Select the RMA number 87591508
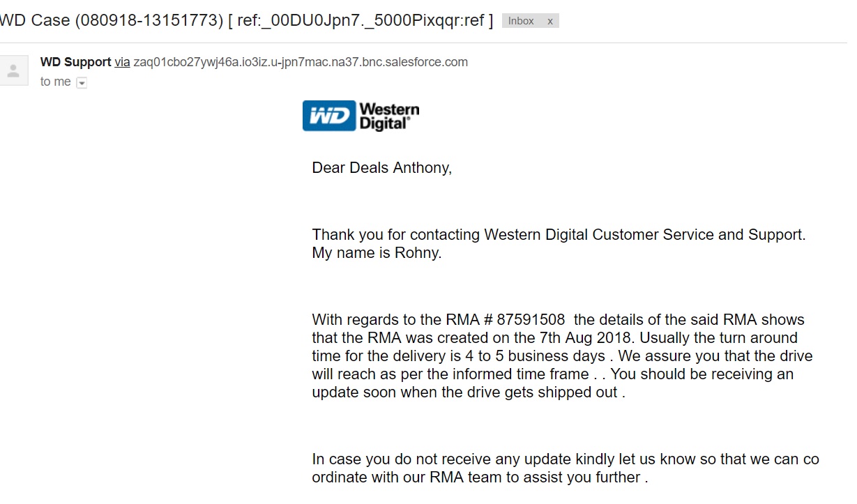Image resolution: width=857 pixels, height=504 pixels. 531,320
